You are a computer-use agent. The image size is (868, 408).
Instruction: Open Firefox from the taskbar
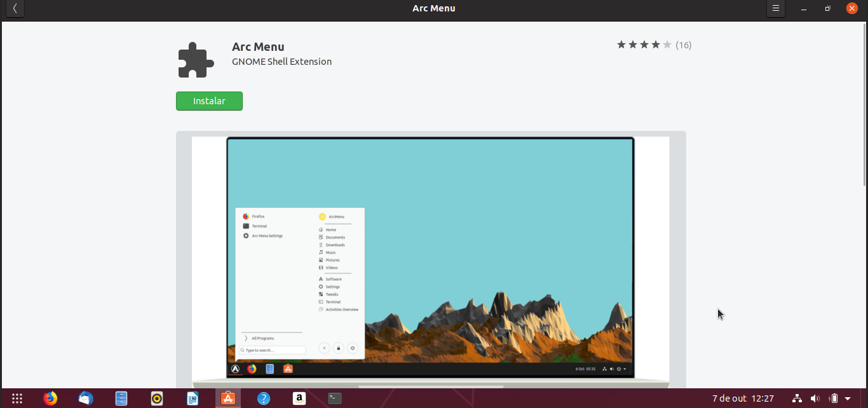(50, 398)
